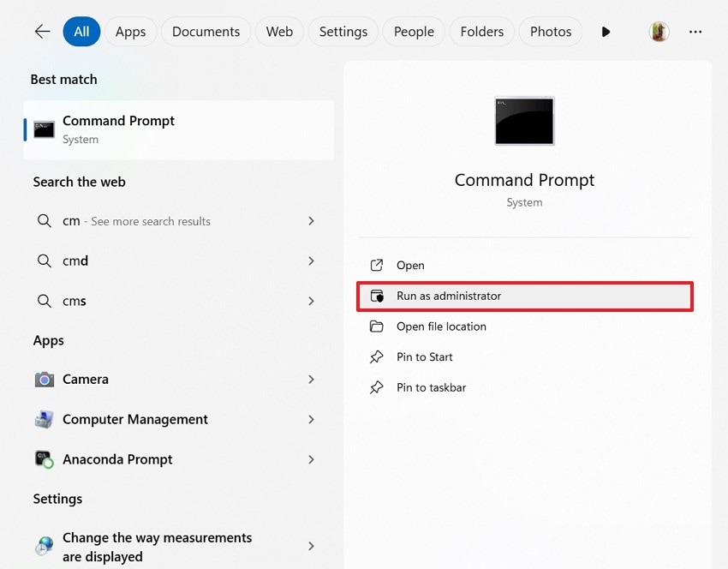This screenshot has height=569, width=728.
Task: Click large Command Prompt preview thumbnail
Action: pyautogui.click(x=525, y=121)
